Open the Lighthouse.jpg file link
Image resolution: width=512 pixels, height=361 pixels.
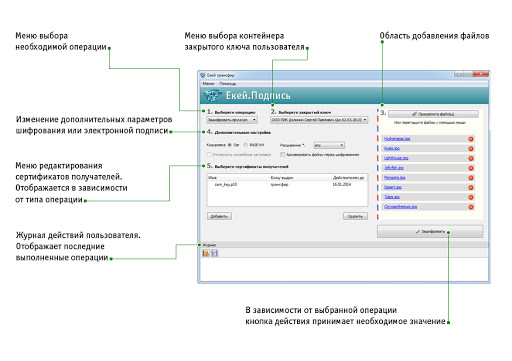(x=396, y=158)
